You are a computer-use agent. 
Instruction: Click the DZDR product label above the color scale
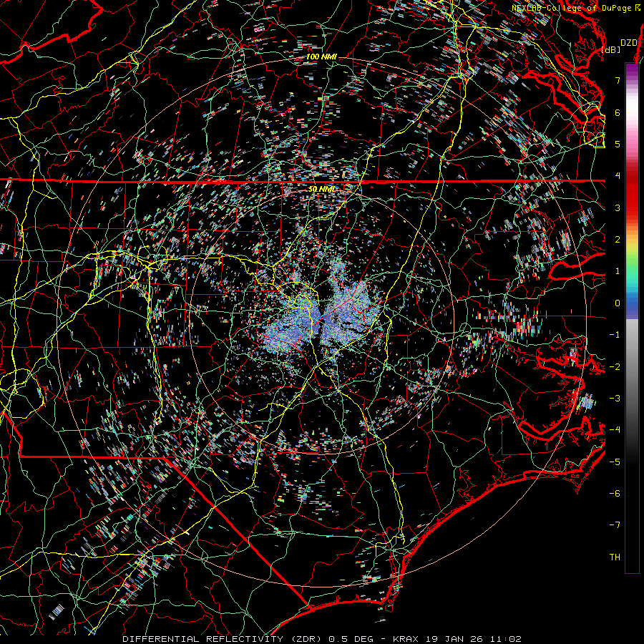point(629,43)
